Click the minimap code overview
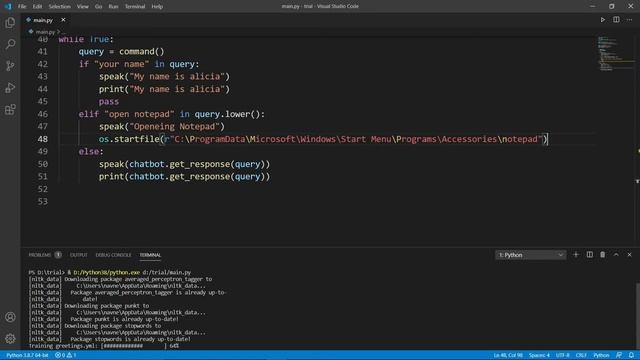Screen dimensions: 640x360 [616, 53]
